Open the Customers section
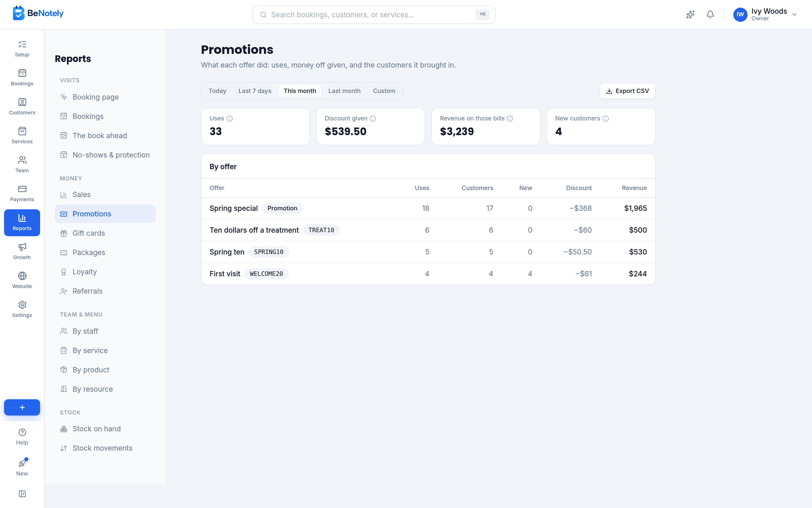Screen dimensions: 812x508 pyautogui.click(x=22, y=107)
